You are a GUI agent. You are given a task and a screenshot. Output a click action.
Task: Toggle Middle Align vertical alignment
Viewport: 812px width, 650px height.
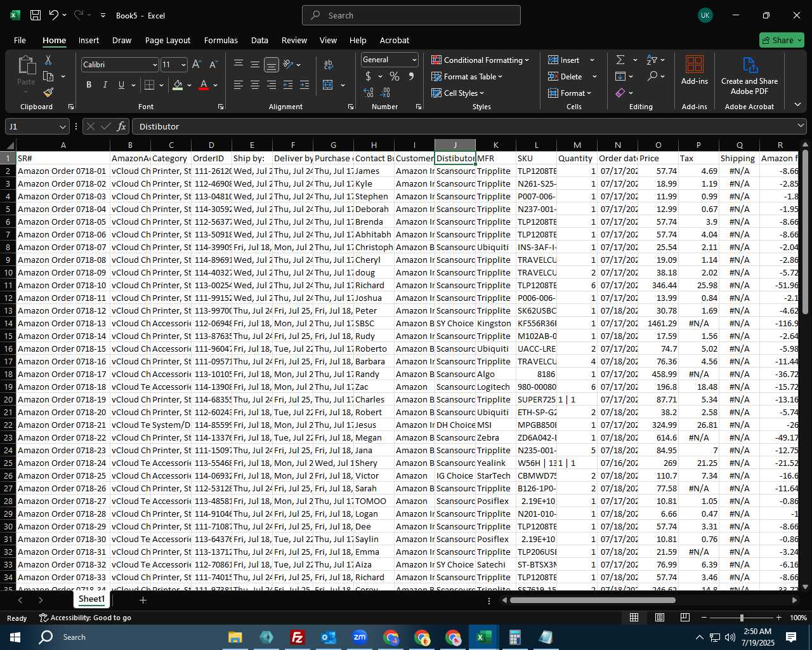click(255, 65)
